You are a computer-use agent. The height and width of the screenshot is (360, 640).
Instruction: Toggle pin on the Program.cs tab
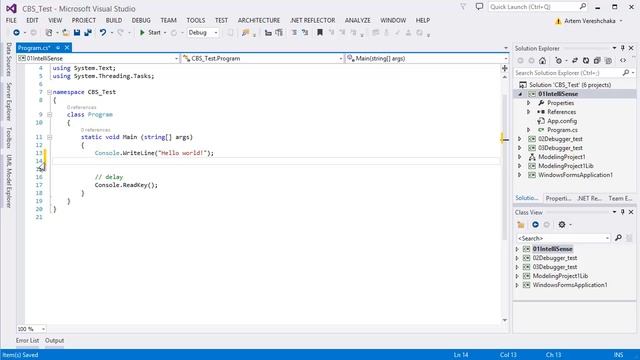click(58, 48)
